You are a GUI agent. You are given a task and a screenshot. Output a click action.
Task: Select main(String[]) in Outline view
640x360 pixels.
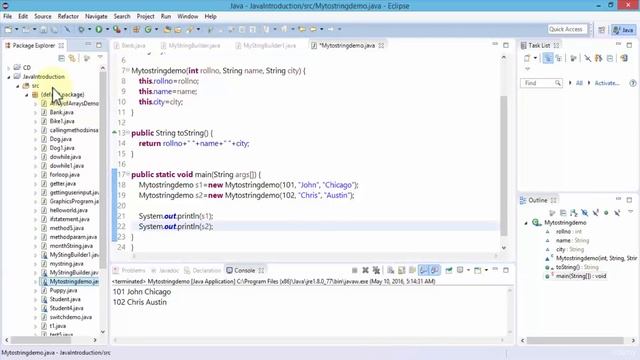pos(581,276)
